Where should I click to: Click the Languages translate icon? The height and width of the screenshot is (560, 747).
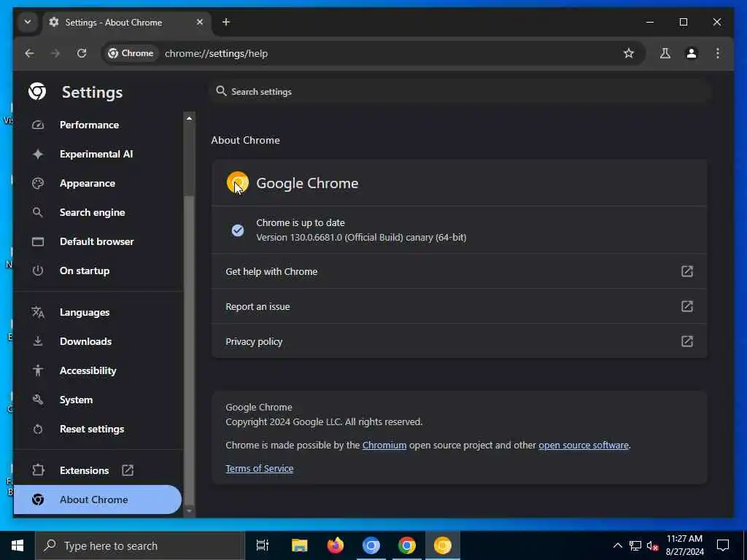pos(38,312)
